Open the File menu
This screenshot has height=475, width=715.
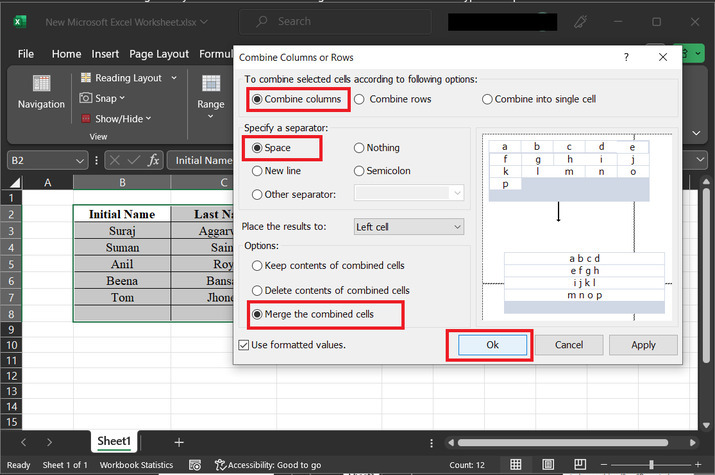pos(26,54)
